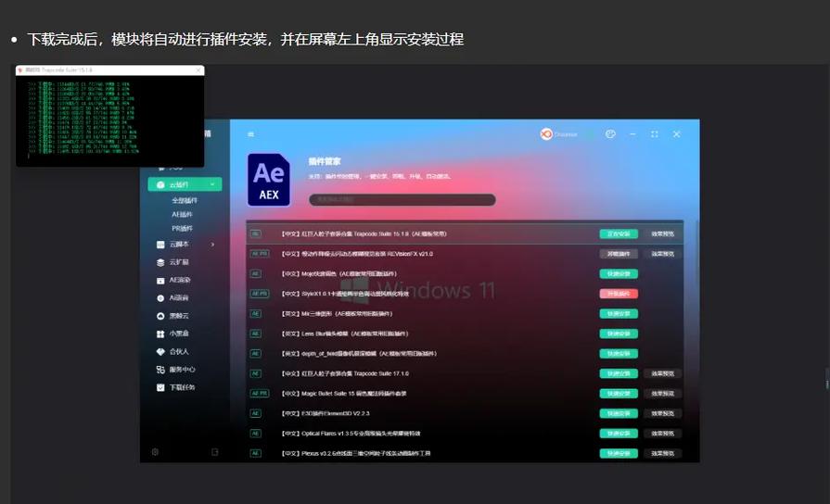Click the depth_of_field row title
Image resolution: width=830 pixels, height=504 pixels.
click(x=359, y=353)
